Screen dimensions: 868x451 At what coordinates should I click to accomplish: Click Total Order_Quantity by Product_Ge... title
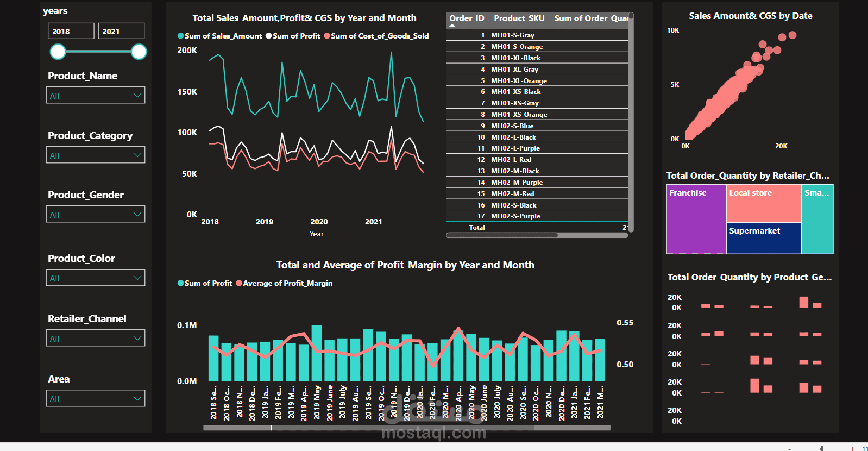pos(750,277)
